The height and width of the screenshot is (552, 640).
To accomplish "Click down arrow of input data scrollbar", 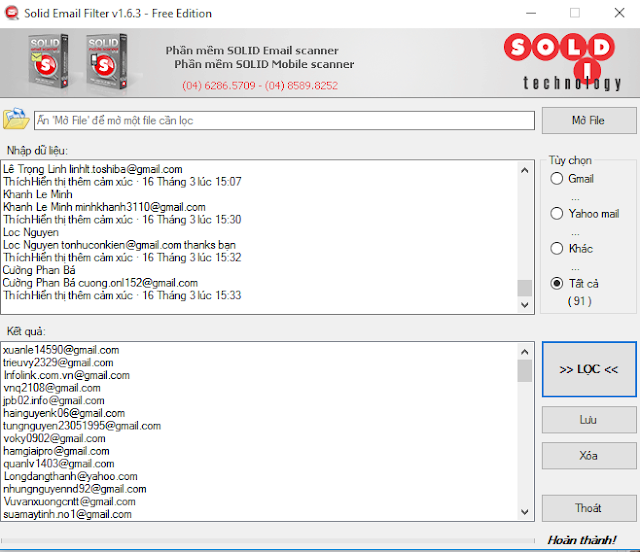I will (525, 305).
